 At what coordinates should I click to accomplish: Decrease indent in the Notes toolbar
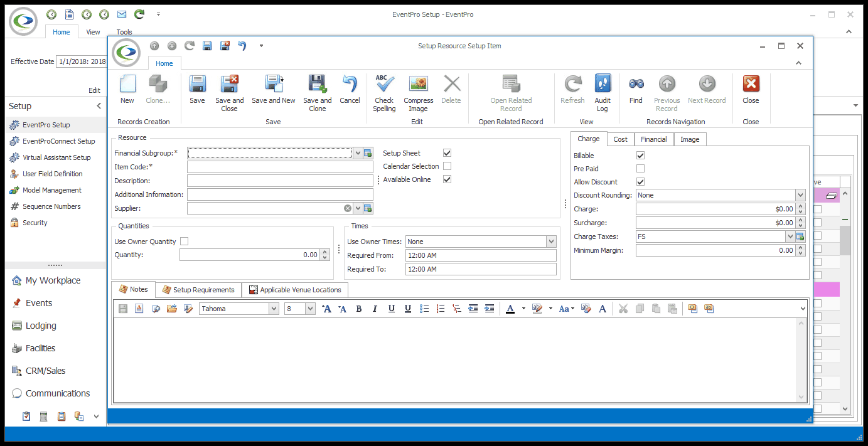(473, 309)
